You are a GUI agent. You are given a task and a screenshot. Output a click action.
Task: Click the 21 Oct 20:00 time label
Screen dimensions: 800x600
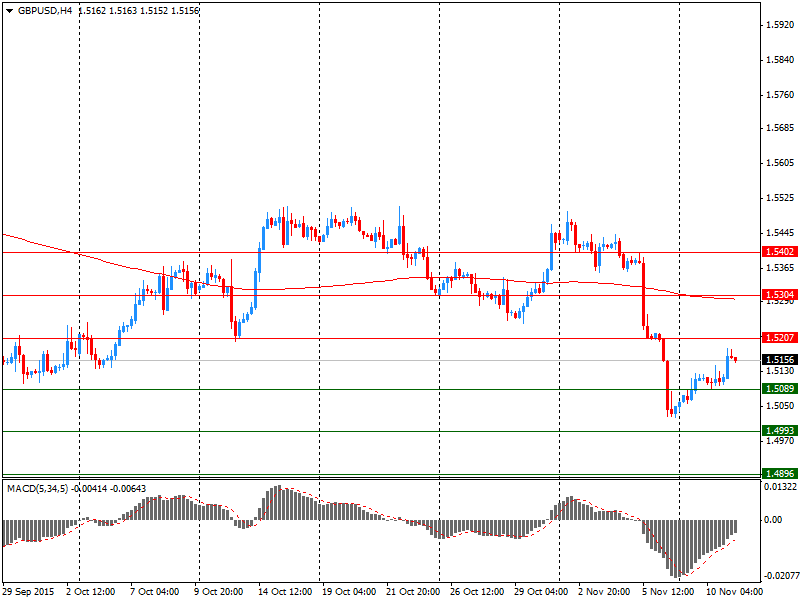point(413,592)
